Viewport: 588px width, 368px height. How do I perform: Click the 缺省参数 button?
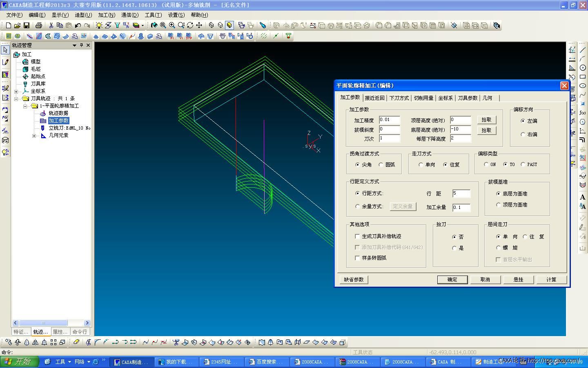click(x=354, y=280)
